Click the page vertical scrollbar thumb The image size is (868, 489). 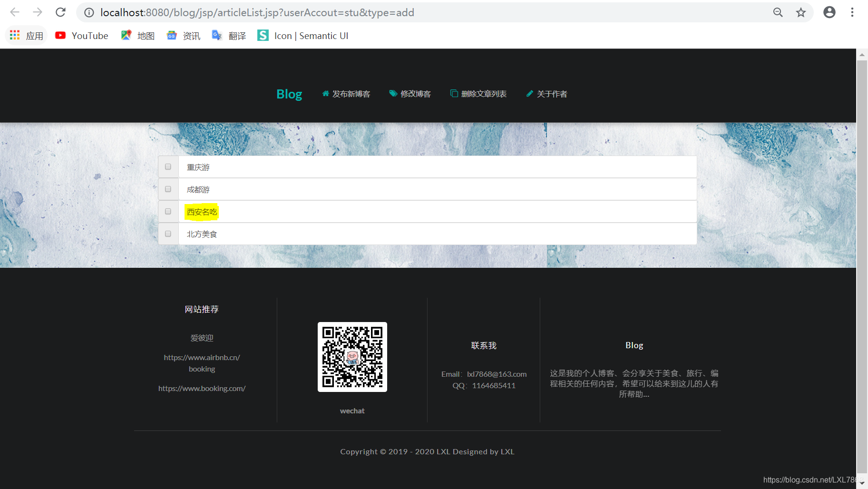tap(862, 267)
